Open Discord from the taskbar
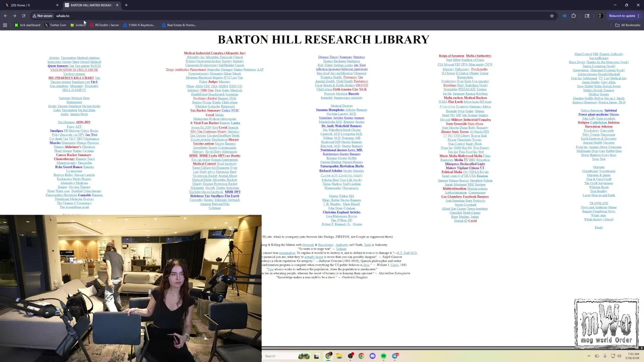Viewport: 644px width, 362px height. [372, 356]
